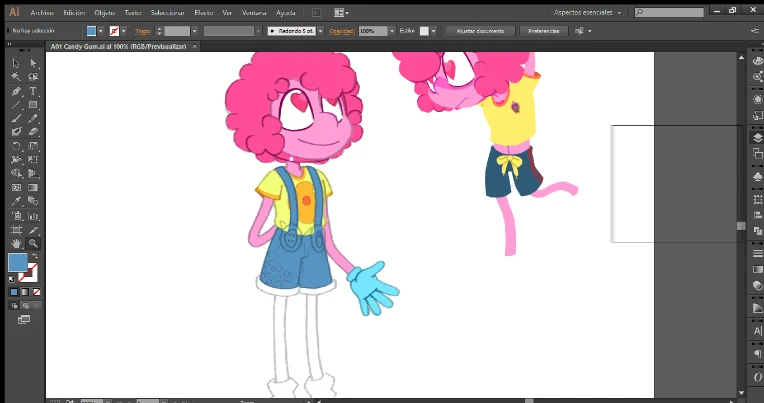Open arrange documents dropdown
The image size is (764, 403).
click(341, 13)
